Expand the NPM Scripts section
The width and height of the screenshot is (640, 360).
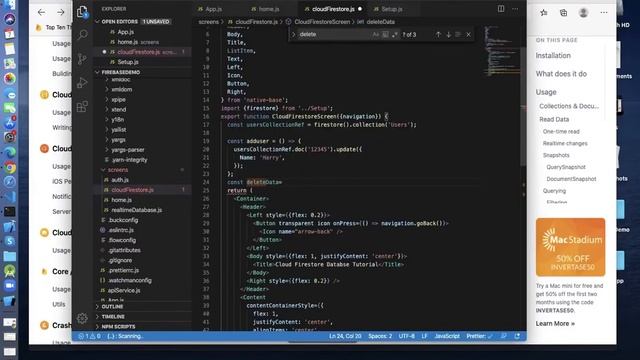[118, 327]
